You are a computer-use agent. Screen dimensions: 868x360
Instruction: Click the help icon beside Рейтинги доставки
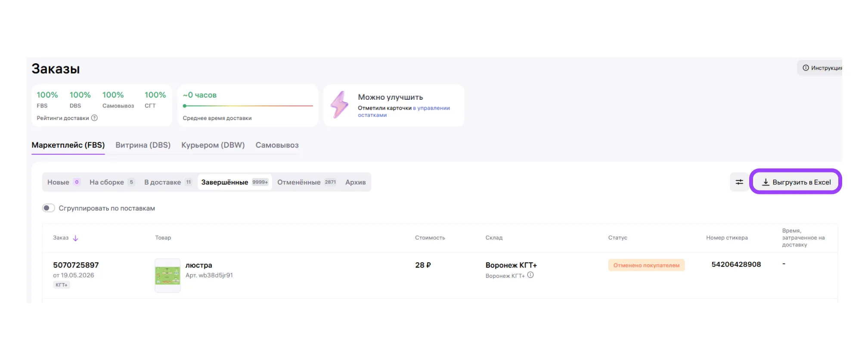click(94, 118)
